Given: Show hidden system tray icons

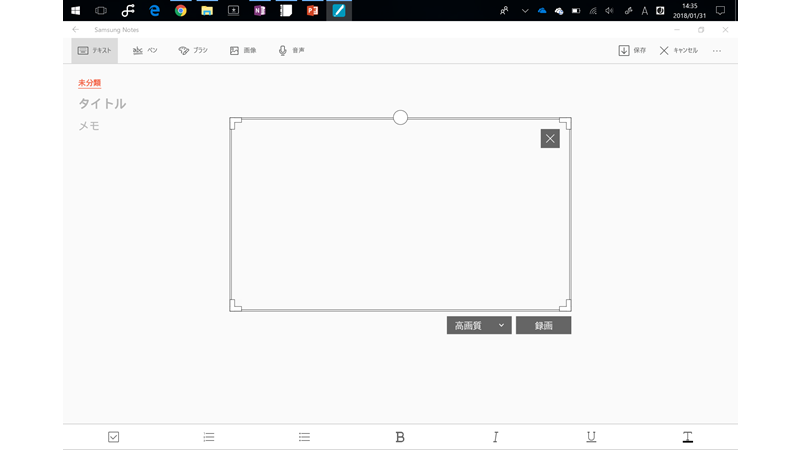Looking at the screenshot, I should pyautogui.click(x=524, y=11).
